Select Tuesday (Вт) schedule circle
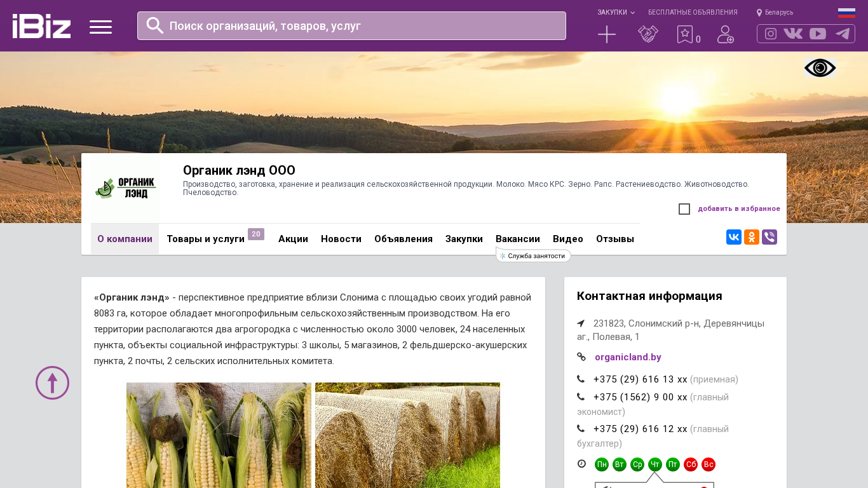868x488 pixels. coord(620,464)
